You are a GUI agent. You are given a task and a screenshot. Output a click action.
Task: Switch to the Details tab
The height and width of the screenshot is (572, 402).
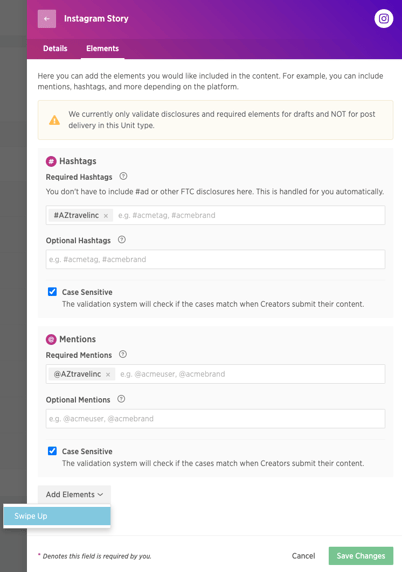pos(55,49)
